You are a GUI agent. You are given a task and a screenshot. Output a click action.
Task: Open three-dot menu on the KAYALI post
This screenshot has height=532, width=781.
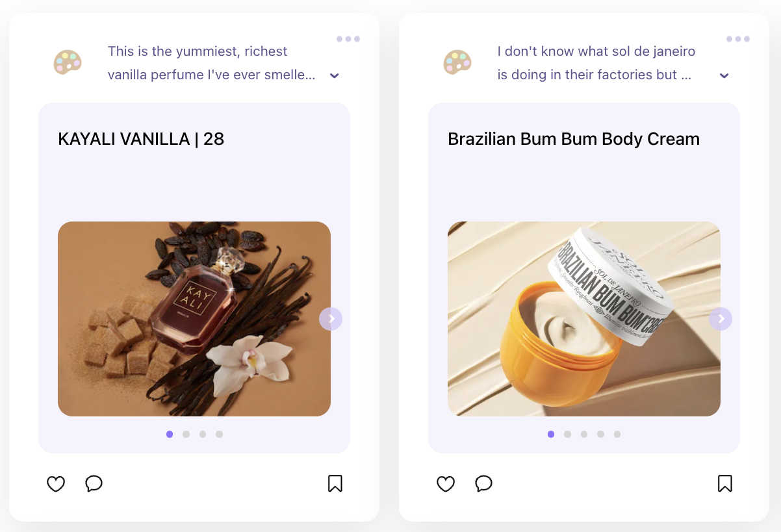(x=348, y=39)
